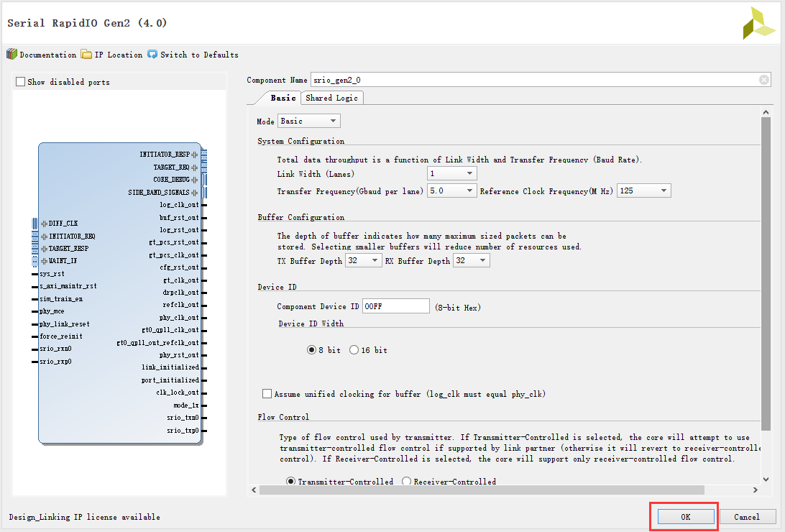The width and height of the screenshot is (785, 532).
Task: Open the TX Buffer Depth dropdown
Action: click(x=364, y=260)
